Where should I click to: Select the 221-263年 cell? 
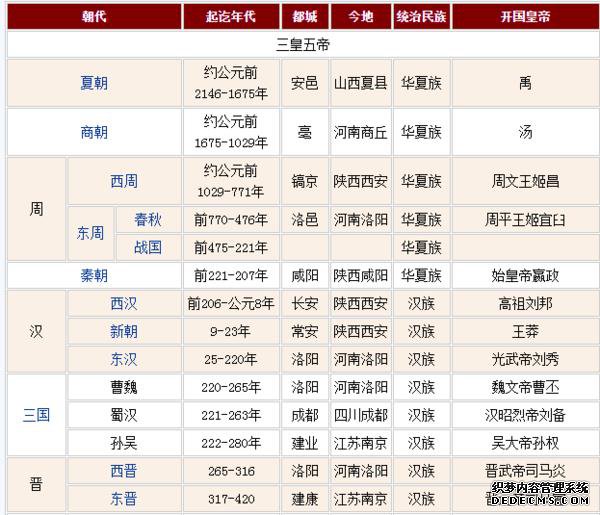[x=231, y=415]
